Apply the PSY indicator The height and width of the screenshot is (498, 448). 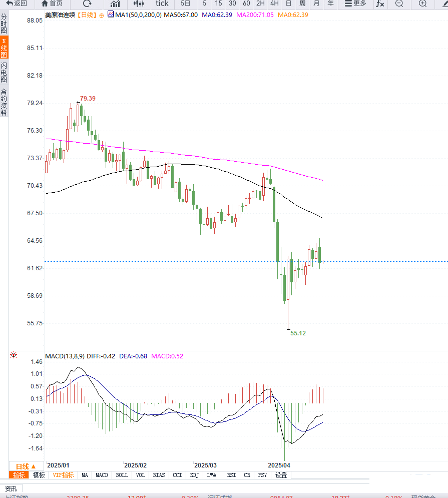262,475
